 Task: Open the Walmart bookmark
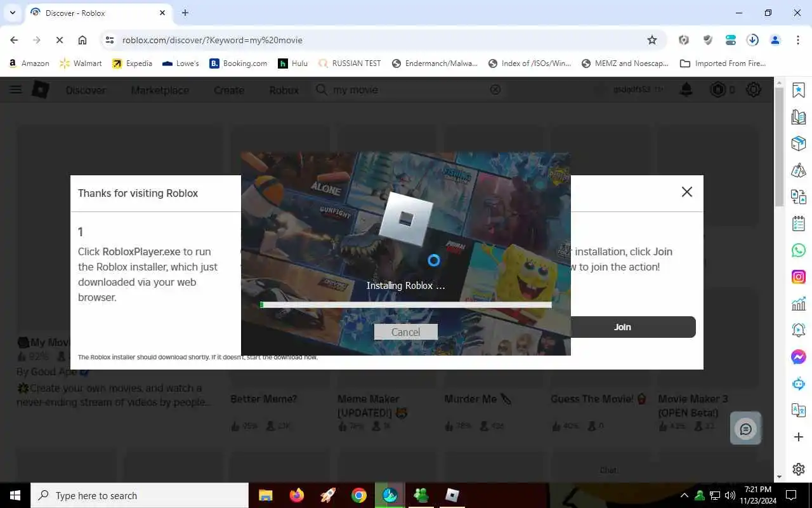(x=81, y=63)
